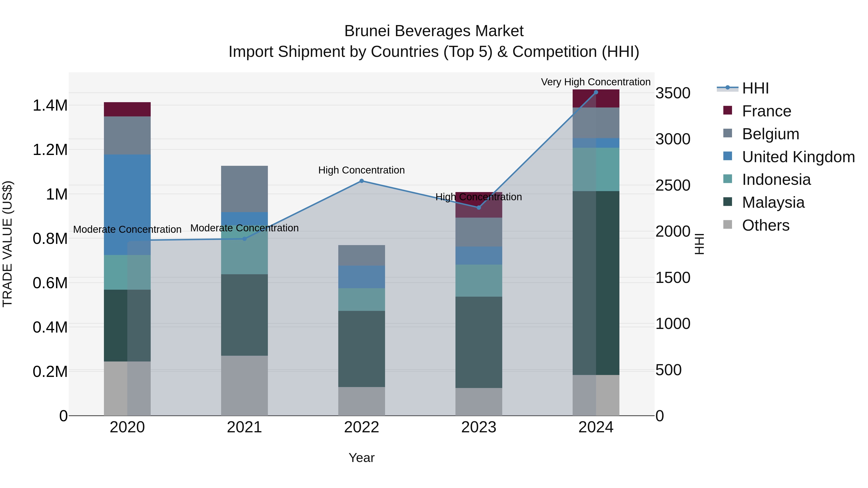Image resolution: width=868 pixels, height=488 pixels.
Task: Click the France maroon legend swatch
Action: pos(727,110)
